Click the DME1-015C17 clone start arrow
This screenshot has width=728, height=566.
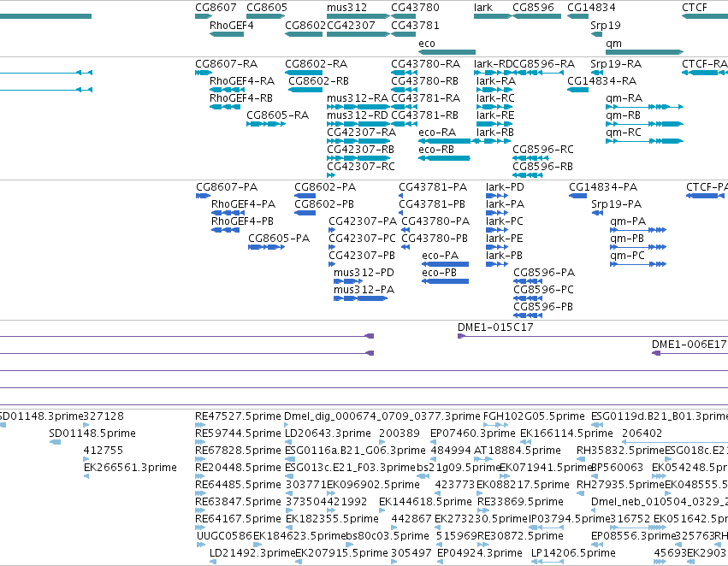[x=461, y=336]
